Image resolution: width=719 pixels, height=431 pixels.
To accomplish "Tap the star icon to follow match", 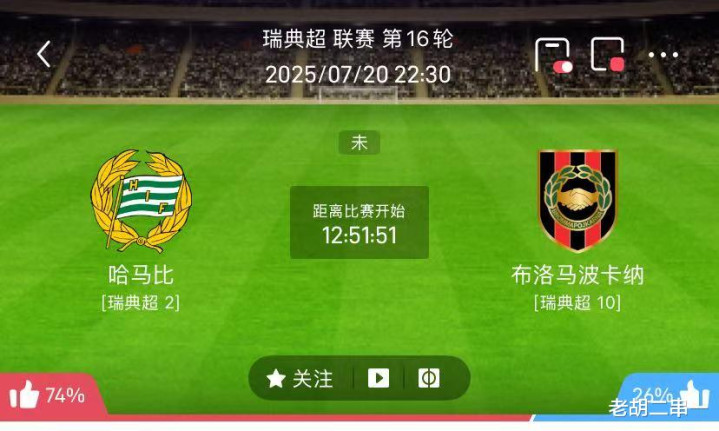I will [x=276, y=379].
